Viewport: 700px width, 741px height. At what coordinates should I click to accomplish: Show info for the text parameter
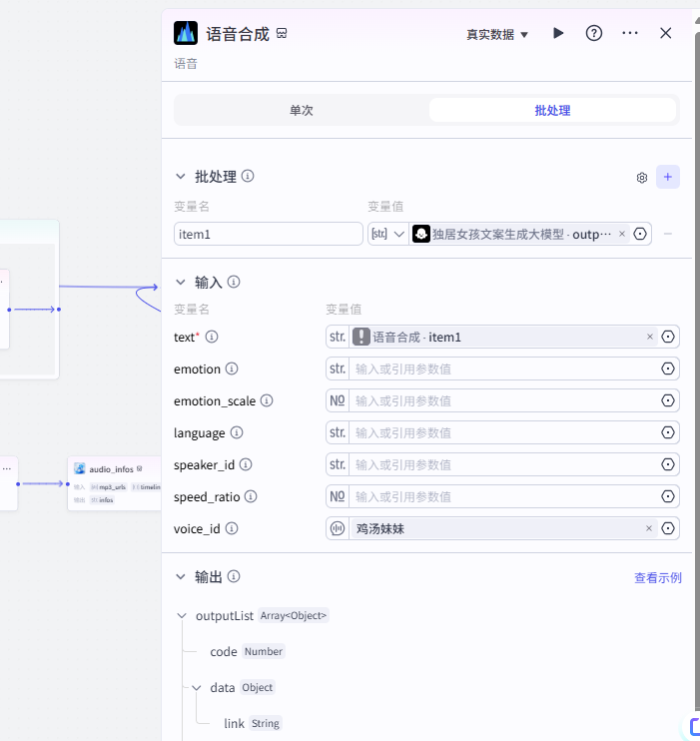(212, 337)
